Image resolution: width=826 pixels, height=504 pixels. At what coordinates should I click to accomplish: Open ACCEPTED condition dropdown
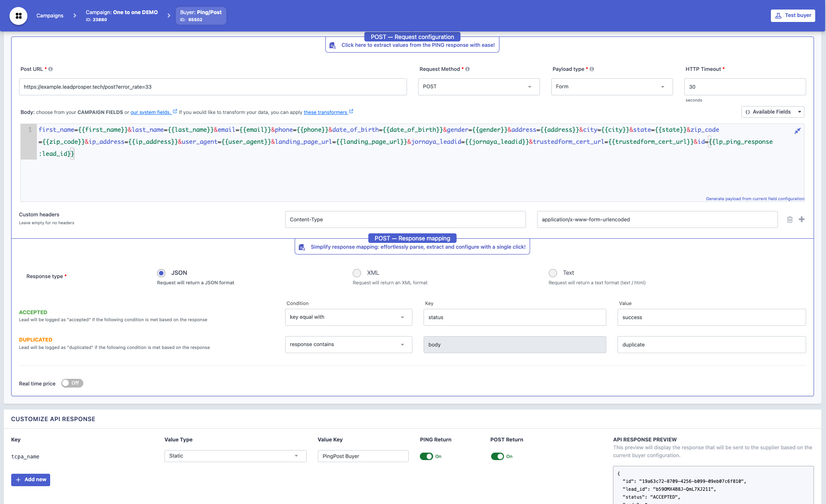tap(349, 317)
